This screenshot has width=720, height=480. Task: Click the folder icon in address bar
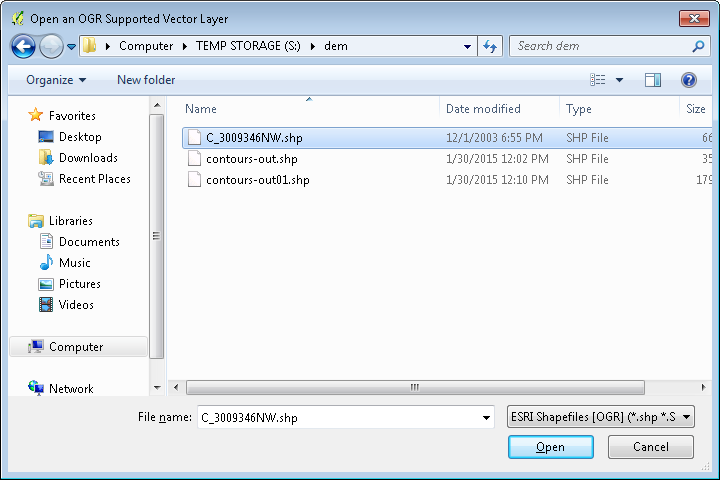tap(90, 45)
